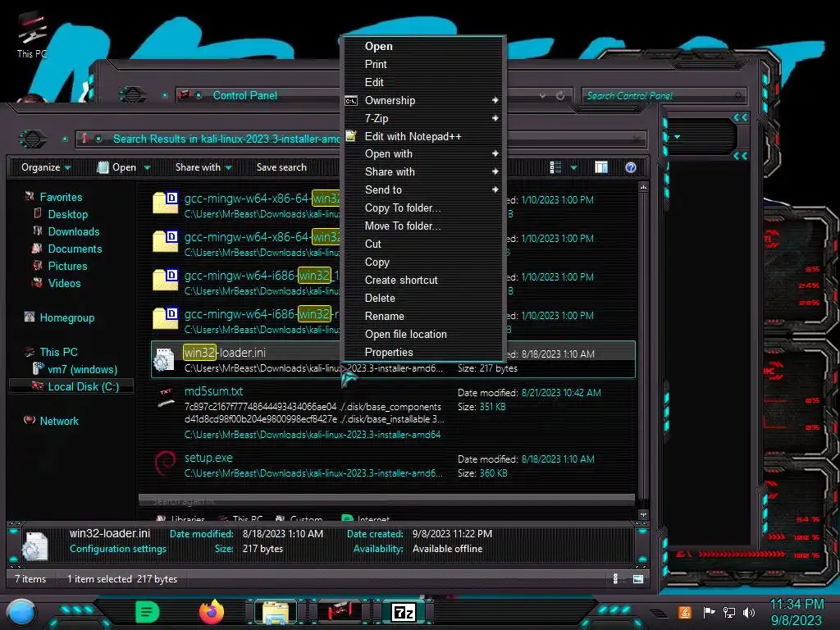The image size is (840, 630).
Task: Click the results scrollbar up arrow
Action: [x=643, y=187]
